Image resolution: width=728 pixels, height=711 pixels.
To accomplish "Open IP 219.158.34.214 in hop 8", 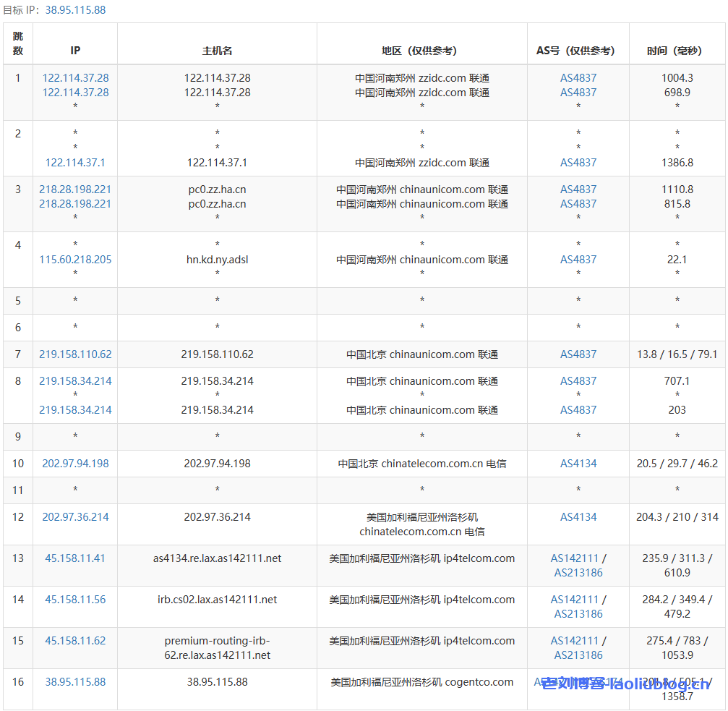I will pos(74,380).
